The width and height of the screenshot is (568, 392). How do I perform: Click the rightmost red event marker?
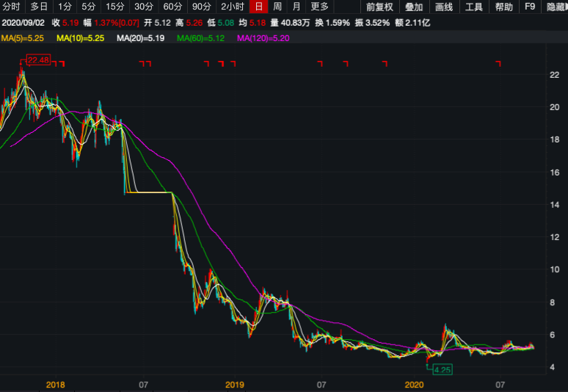498,64
